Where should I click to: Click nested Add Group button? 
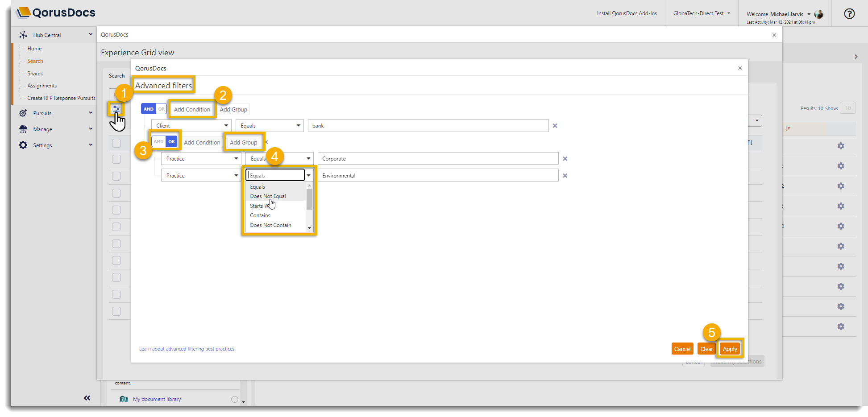[x=244, y=142]
